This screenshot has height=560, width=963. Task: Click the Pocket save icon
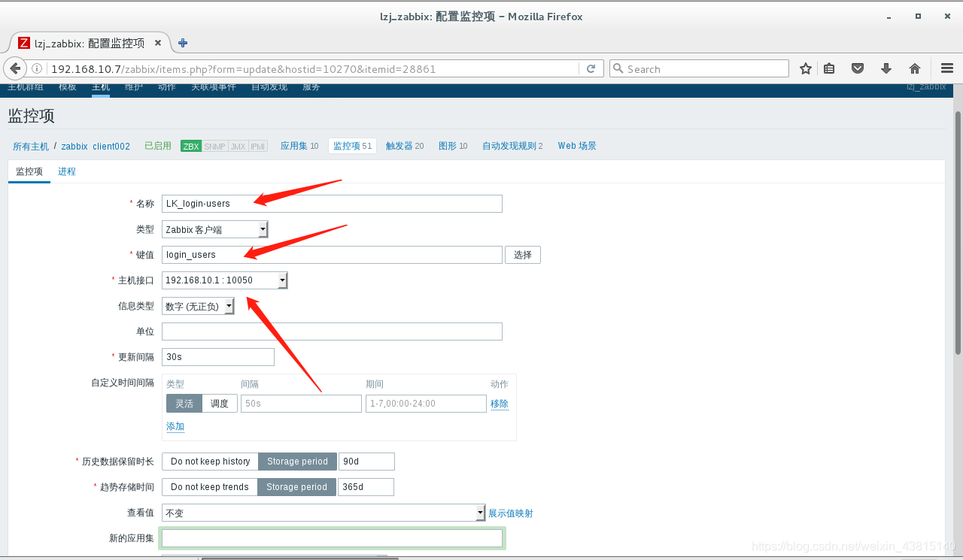tap(858, 68)
